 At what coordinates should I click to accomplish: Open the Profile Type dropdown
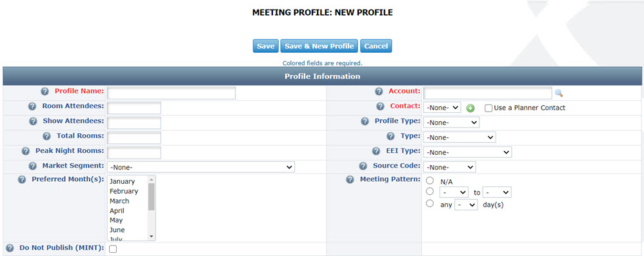(451, 123)
